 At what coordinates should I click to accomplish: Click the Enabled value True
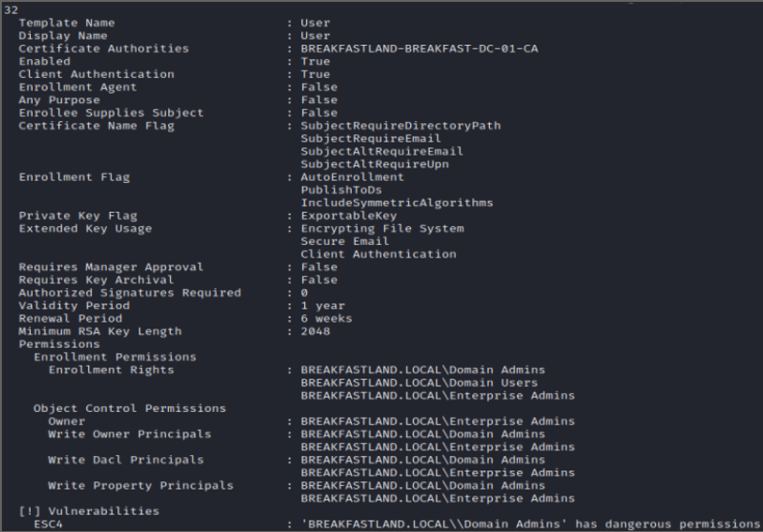pyautogui.click(x=315, y=61)
